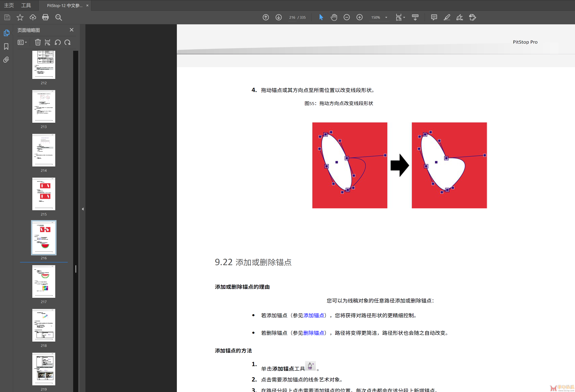The image size is (575, 392).
Task: Select the highlighter pen tool
Action: click(x=447, y=17)
